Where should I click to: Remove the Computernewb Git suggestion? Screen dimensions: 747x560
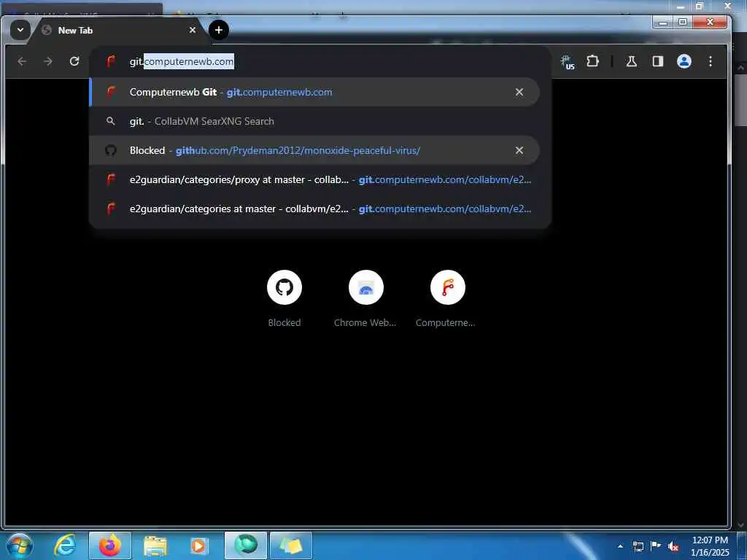(x=519, y=92)
